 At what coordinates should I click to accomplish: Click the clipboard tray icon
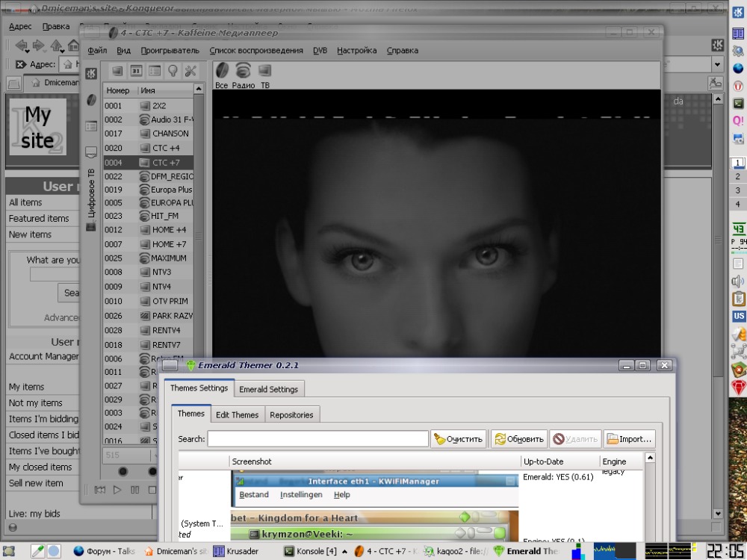point(738,299)
